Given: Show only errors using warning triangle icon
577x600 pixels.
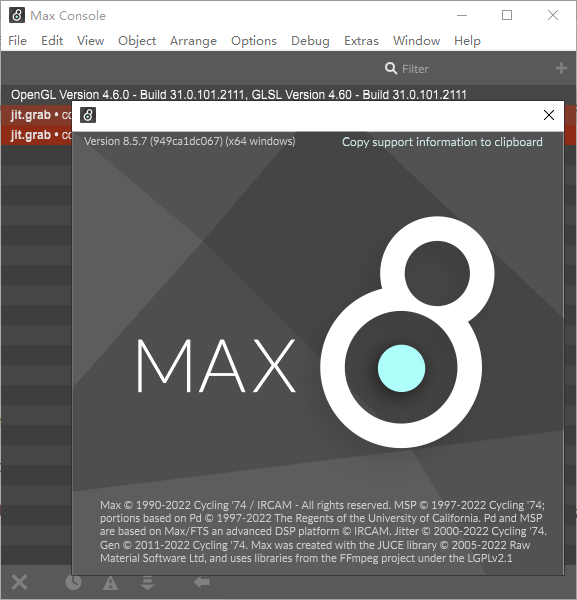Looking at the screenshot, I should pyautogui.click(x=110, y=583).
